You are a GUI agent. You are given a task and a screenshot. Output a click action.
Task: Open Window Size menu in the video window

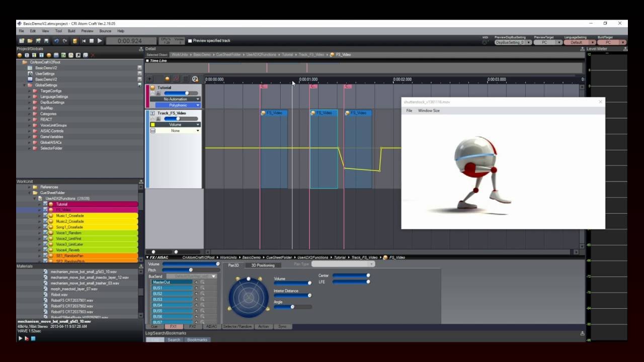pos(429,111)
